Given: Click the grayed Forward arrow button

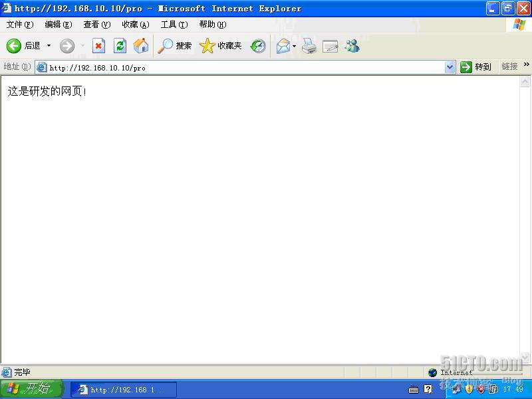Looking at the screenshot, I should tap(67, 46).
